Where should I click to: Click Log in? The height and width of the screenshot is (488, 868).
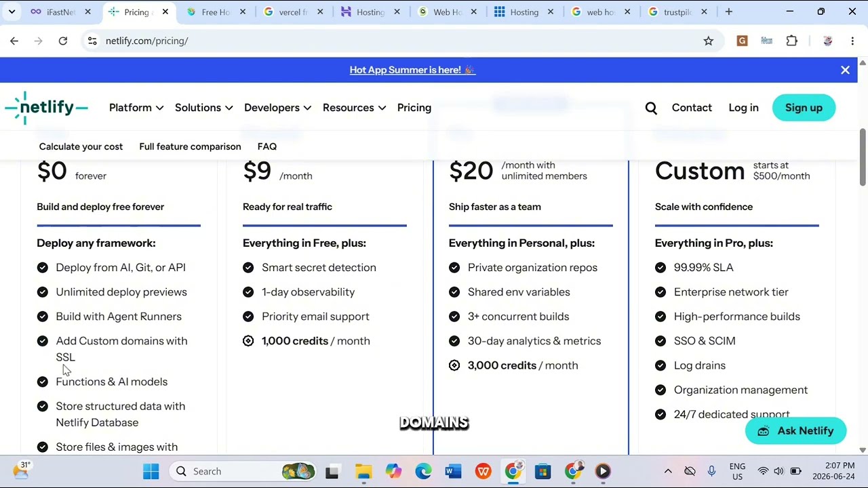[x=743, y=108]
